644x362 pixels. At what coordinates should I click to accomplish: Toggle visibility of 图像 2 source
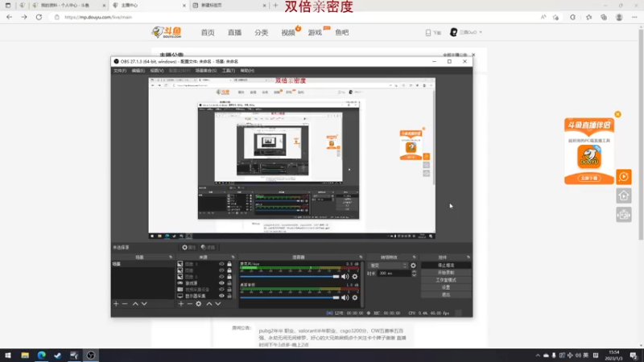[222, 277]
